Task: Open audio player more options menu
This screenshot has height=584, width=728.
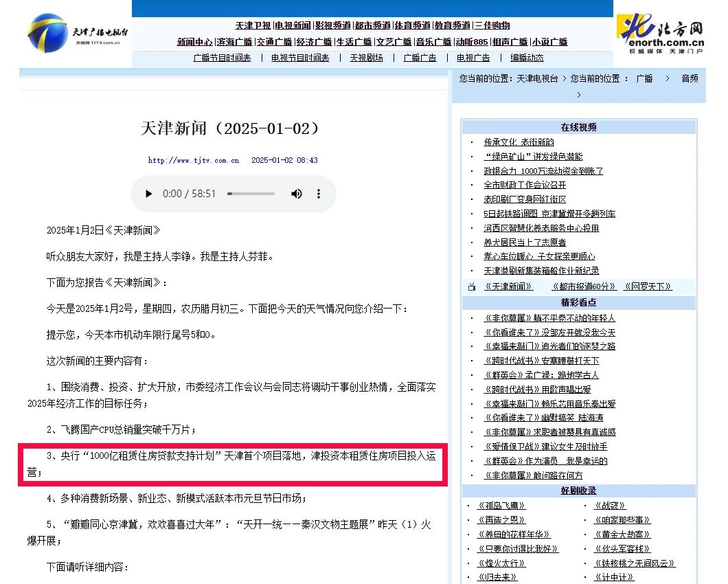Action: [x=319, y=194]
